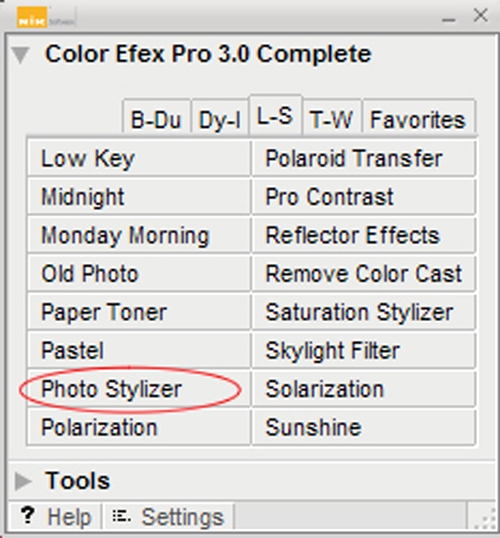500x538 pixels.
Task: Collapse the Color Efex Pro 3.0 Complete section
Action: point(20,55)
